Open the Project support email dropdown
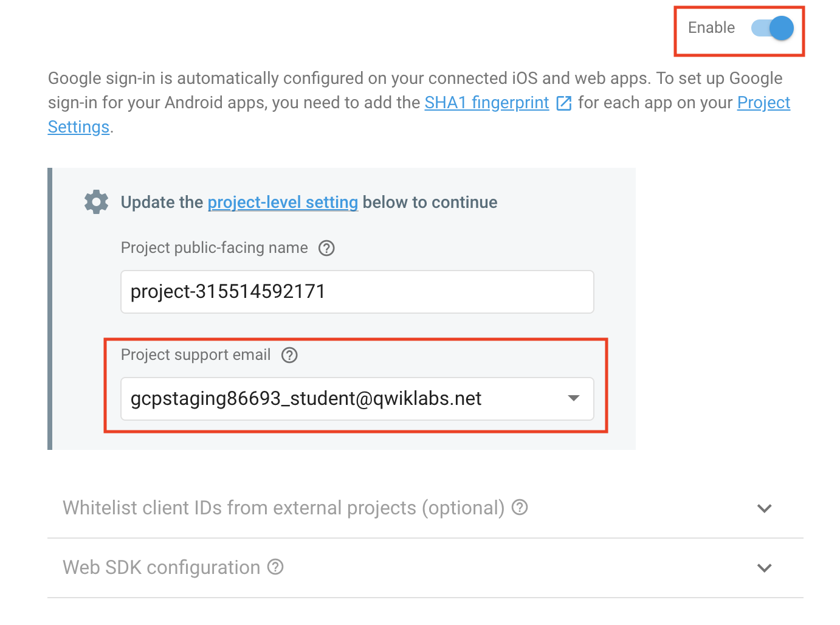This screenshot has width=840, height=625. click(357, 399)
